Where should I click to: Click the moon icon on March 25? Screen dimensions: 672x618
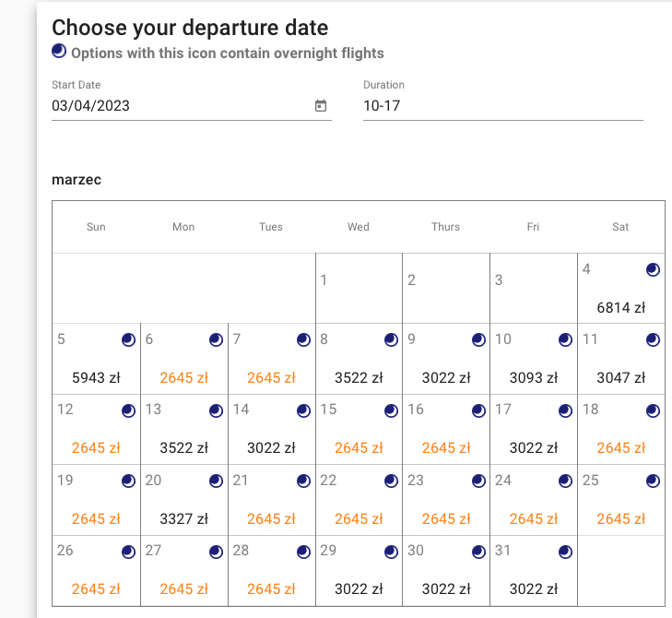[x=653, y=481]
